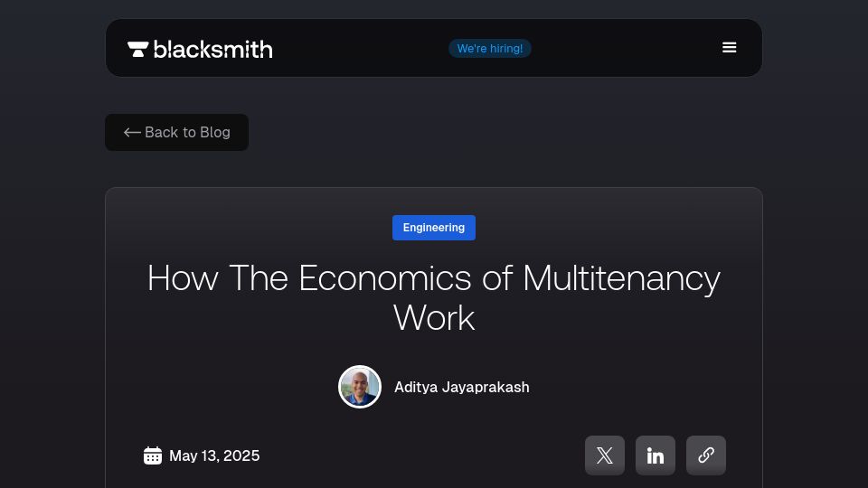868x488 pixels.
Task: Click the Blacksmith logo
Action: click(x=200, y=49)
